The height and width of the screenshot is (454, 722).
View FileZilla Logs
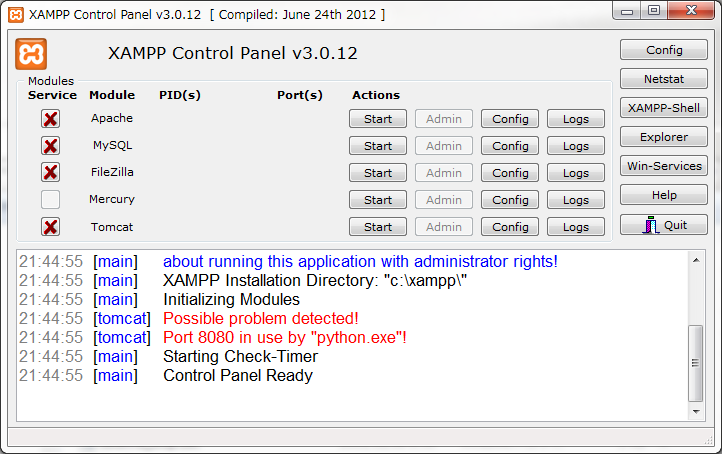[x=576, y=173]
